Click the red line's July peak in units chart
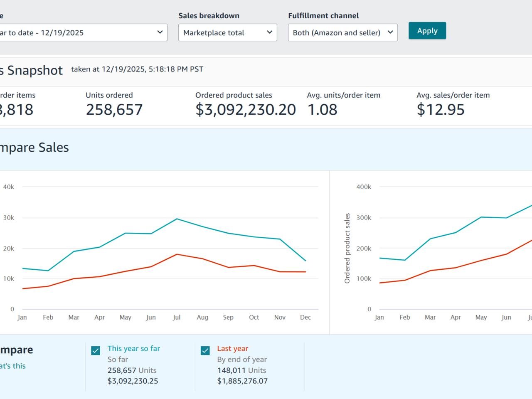This screenshot has width=532, height=399. tap(177, 254)
